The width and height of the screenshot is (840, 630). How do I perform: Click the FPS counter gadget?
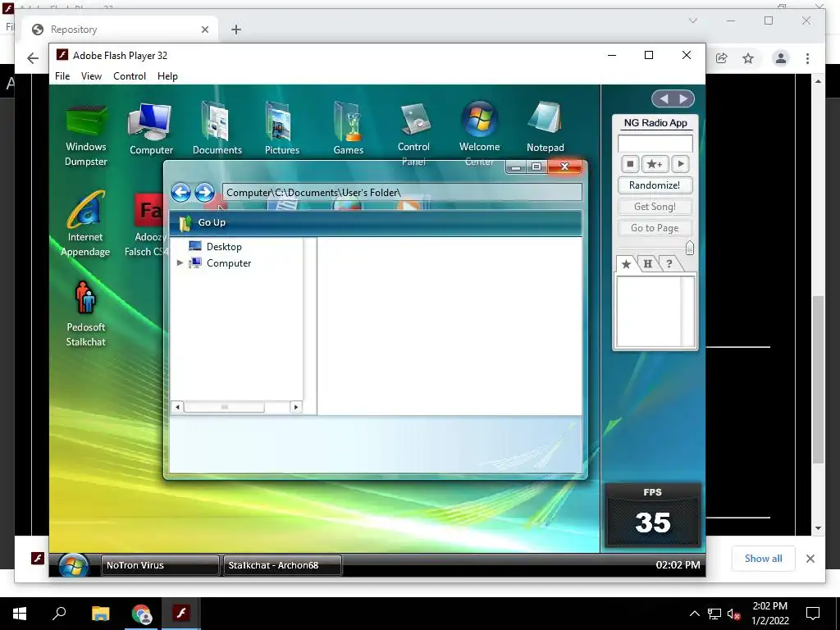coord(652,514)
